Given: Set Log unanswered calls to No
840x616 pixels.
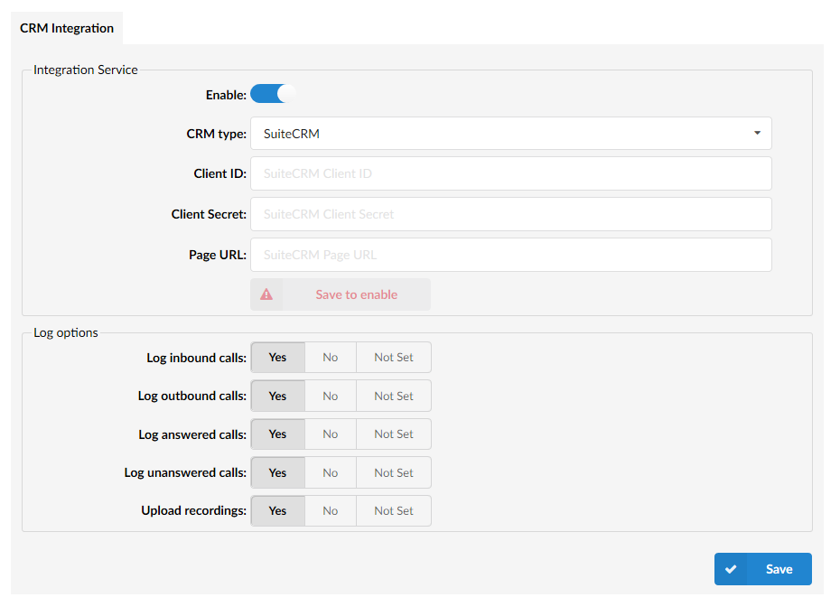Looking at the screenshot, I should pos(331,472).
